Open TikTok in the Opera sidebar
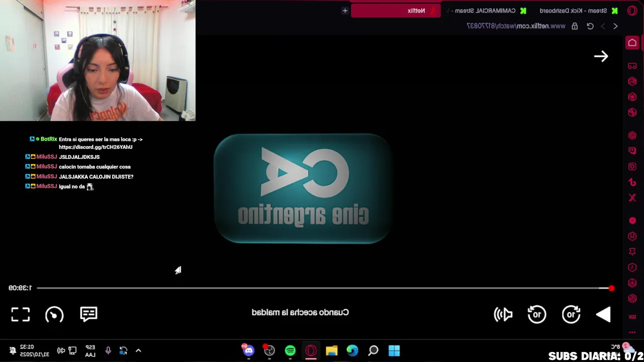 [632, 182]
